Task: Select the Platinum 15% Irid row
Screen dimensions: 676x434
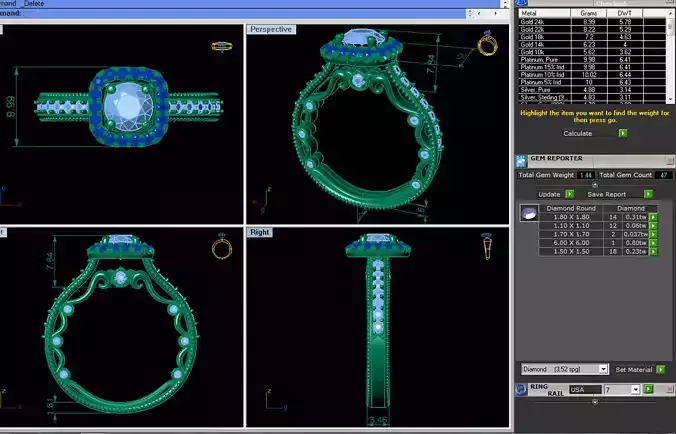Action: click(592, 67)
